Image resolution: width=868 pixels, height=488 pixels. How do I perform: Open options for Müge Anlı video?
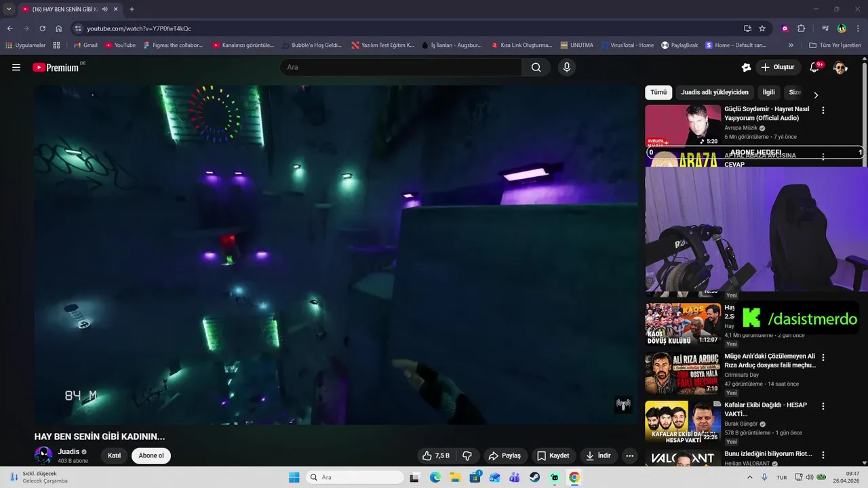[823, 357]
